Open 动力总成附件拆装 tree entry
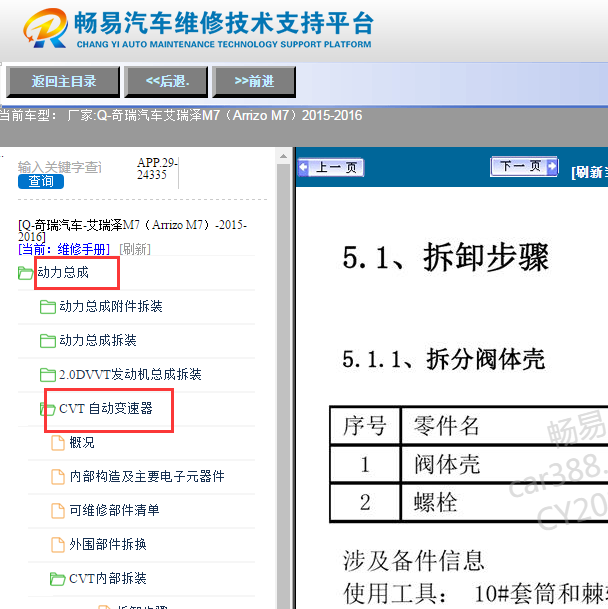 (x=111, y=307)
